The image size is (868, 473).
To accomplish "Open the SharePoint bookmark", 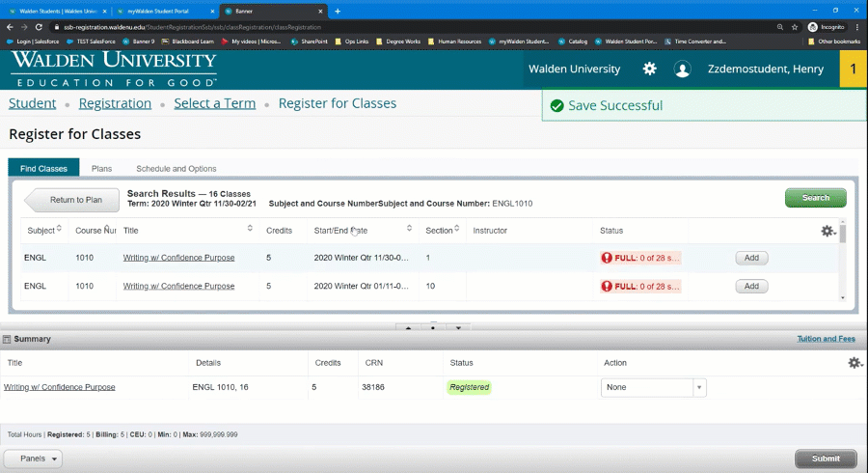I will coord(309,41).
